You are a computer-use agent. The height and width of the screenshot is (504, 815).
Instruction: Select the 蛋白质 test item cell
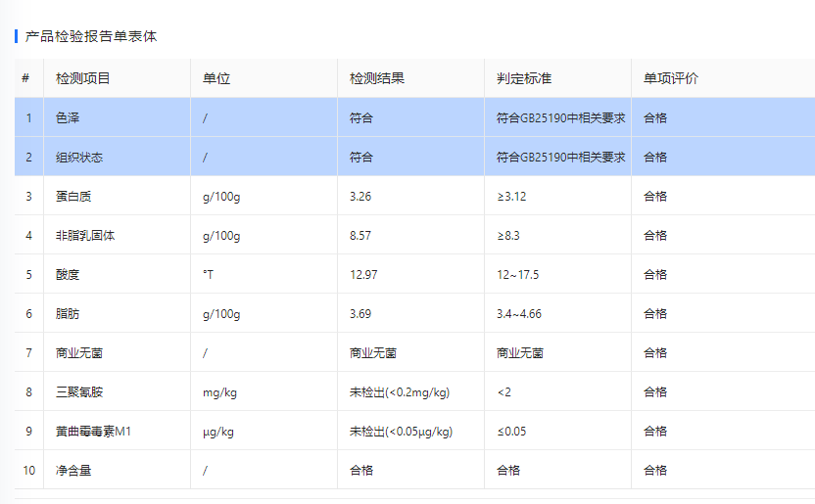coord(73,196)
